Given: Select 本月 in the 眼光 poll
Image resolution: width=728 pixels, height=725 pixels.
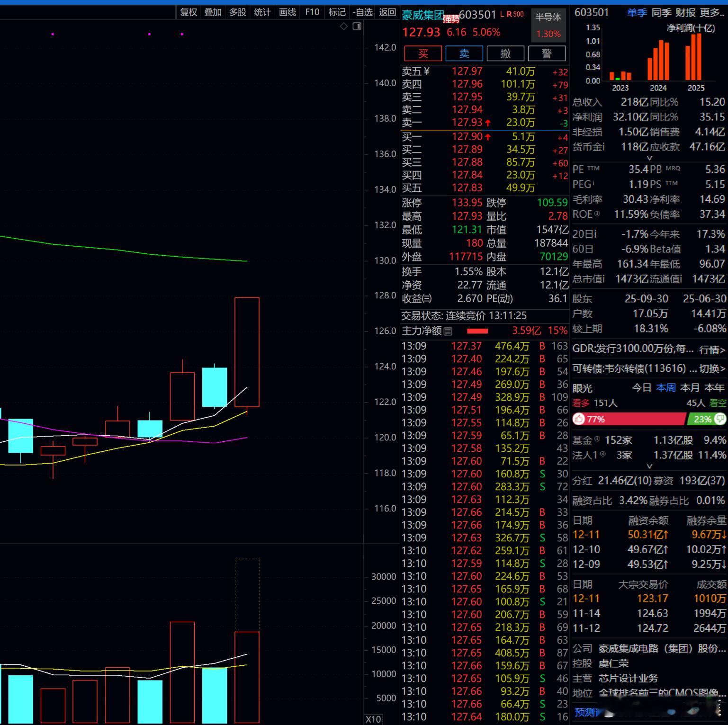Looking at the screenshot, I should pos(690,388).
